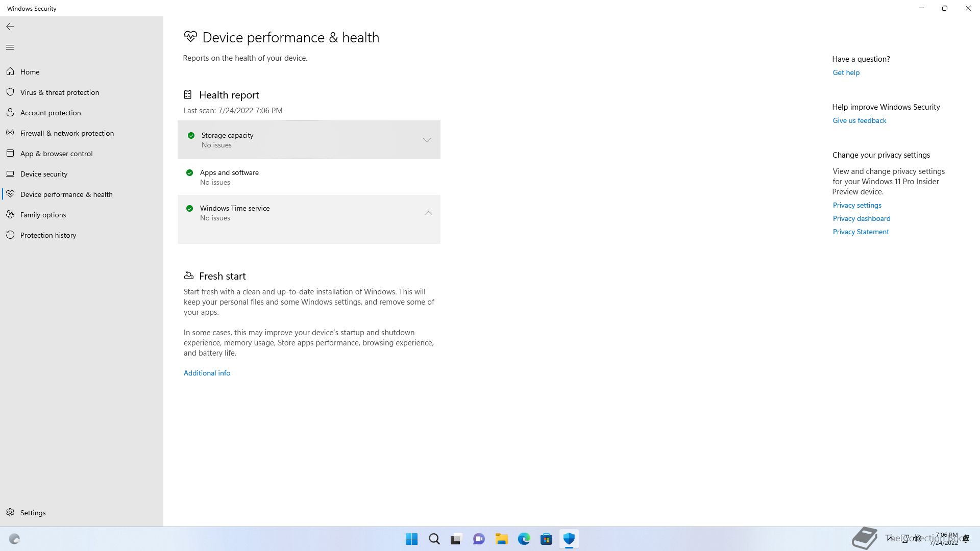The image size is (980, 551).
Task: Click the Family options people icon
Action: pyautogui.click(x=10, y=215)
